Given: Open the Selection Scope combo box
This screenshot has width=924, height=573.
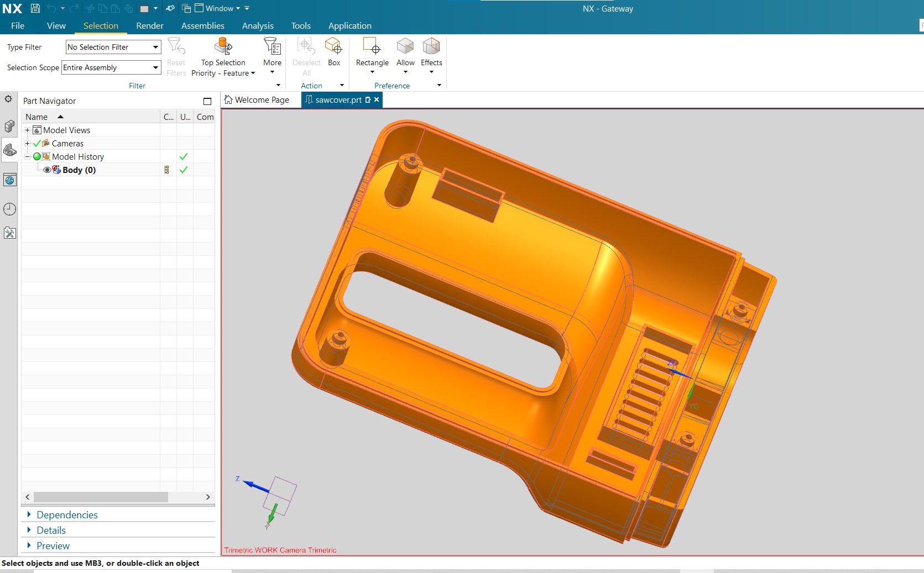Looking at the screenshot, I should (111, 67).
